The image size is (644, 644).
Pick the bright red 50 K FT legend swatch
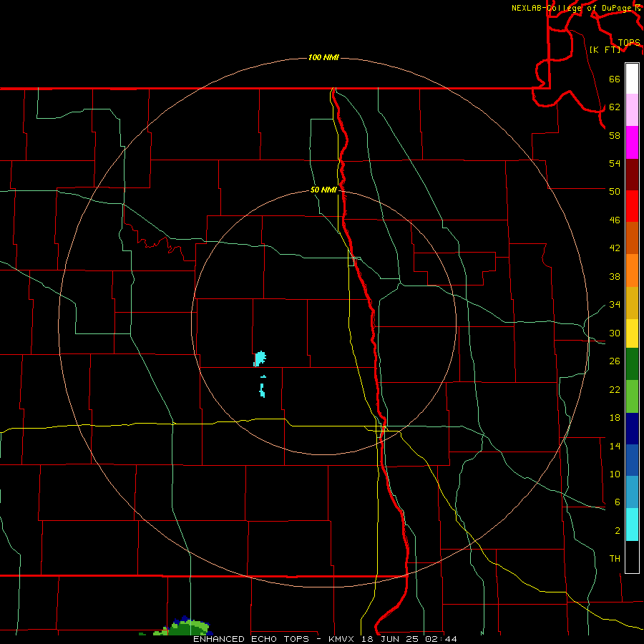(x=632, y=206)
